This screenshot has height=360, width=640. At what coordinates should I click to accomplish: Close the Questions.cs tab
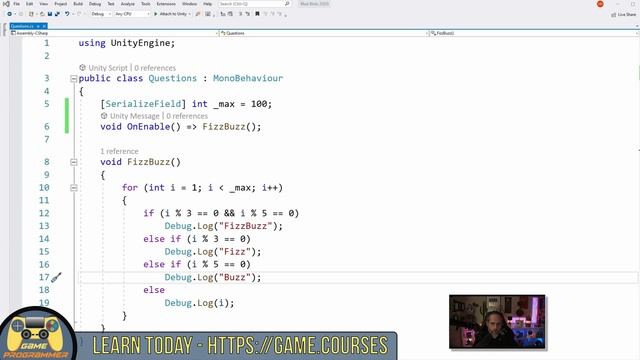[44, 26]
